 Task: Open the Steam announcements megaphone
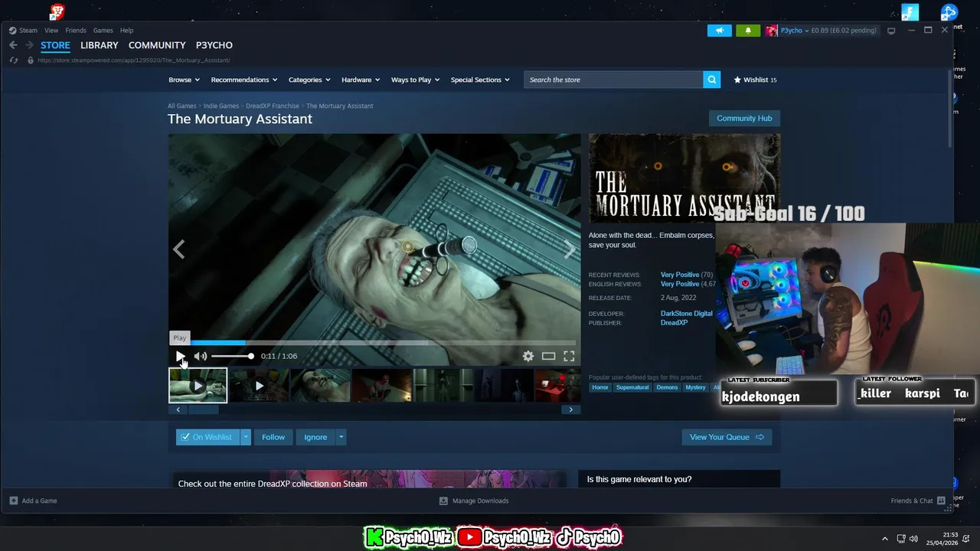(x=719, y=31)
